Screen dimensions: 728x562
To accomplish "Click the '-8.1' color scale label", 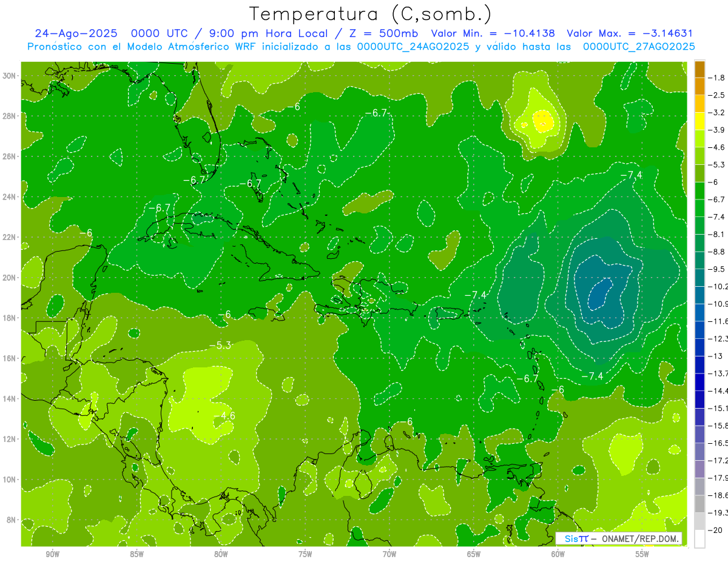I will tap(716, 235).
